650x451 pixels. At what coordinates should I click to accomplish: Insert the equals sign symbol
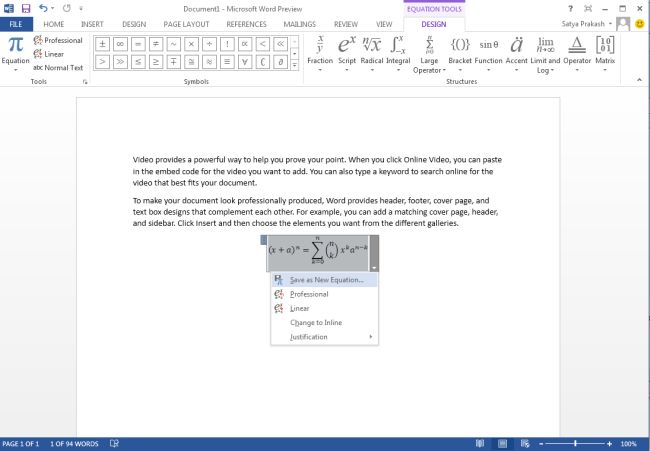pos(138,44)
